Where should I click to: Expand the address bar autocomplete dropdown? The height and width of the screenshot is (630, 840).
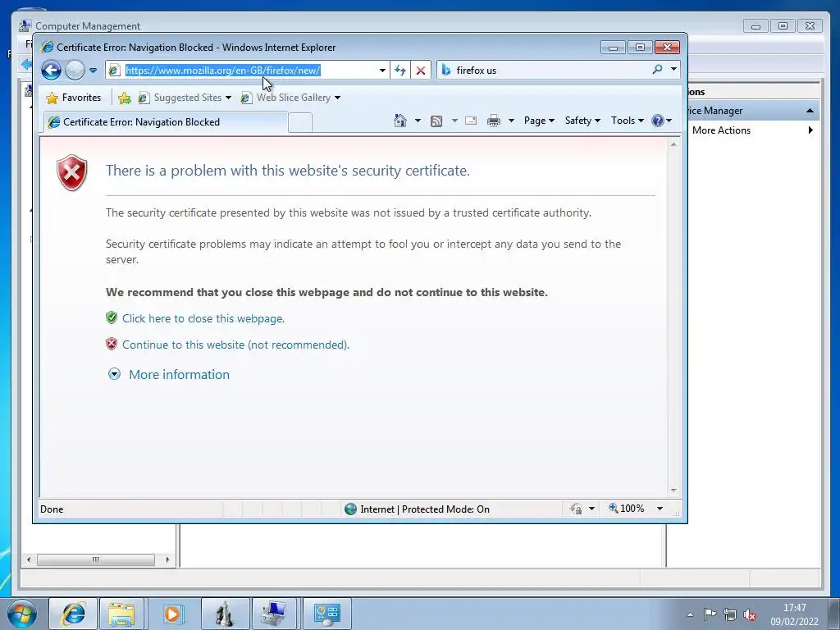click(x=382, y=71)
